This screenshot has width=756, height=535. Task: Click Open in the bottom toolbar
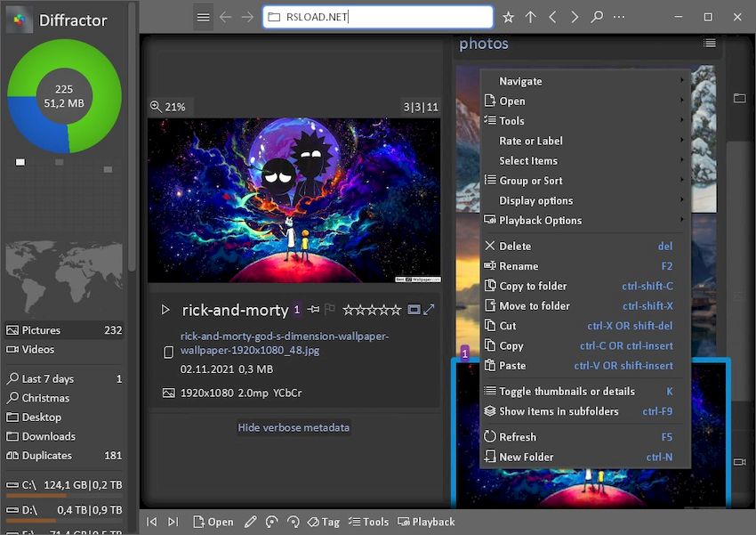213,522
